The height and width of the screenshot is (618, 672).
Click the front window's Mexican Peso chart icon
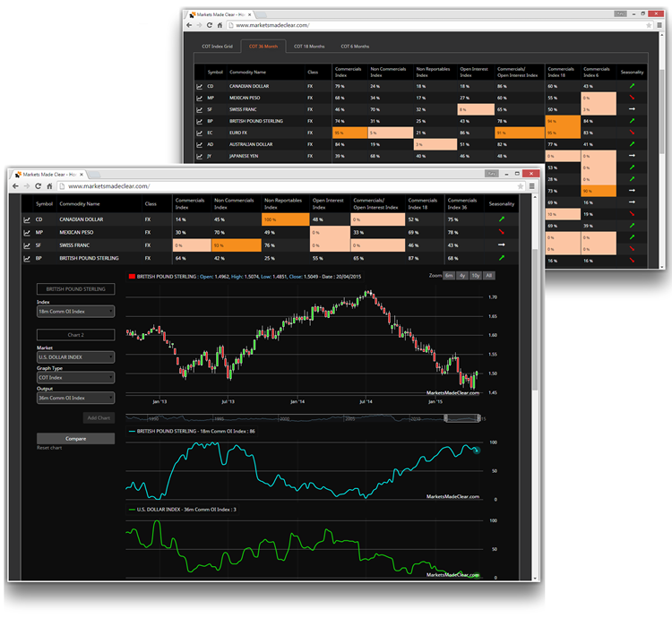(x=25, y=230)
